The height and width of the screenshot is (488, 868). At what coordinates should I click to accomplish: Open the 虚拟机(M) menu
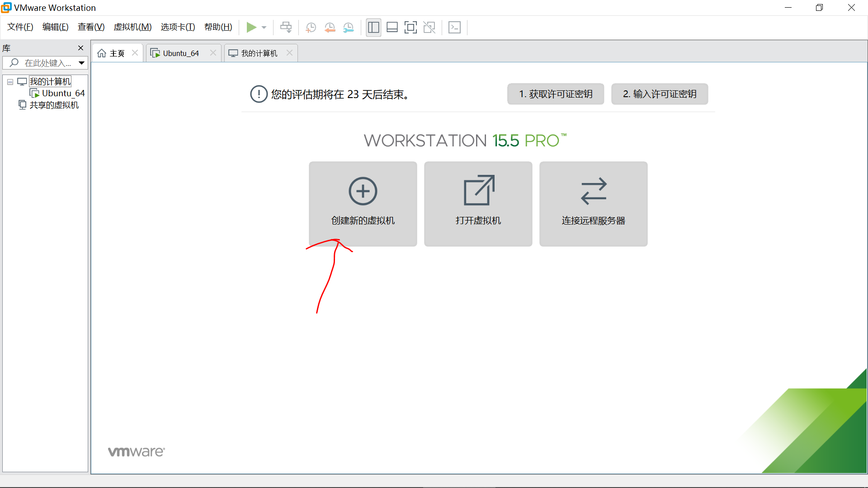[x=132, y=27]
